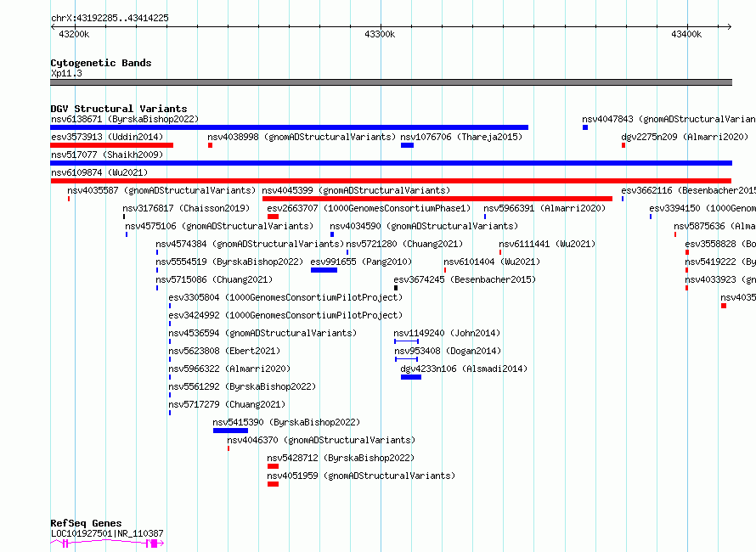Click nsv4034590 gnomADStructuralVariants label
This screenshot has height=552, width=756.
click(424, 226)
